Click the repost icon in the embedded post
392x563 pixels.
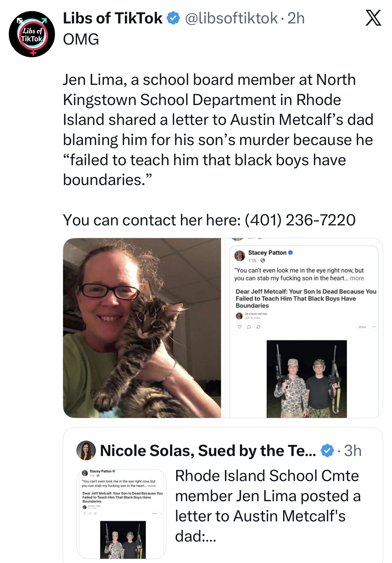(x=258, y=327)
